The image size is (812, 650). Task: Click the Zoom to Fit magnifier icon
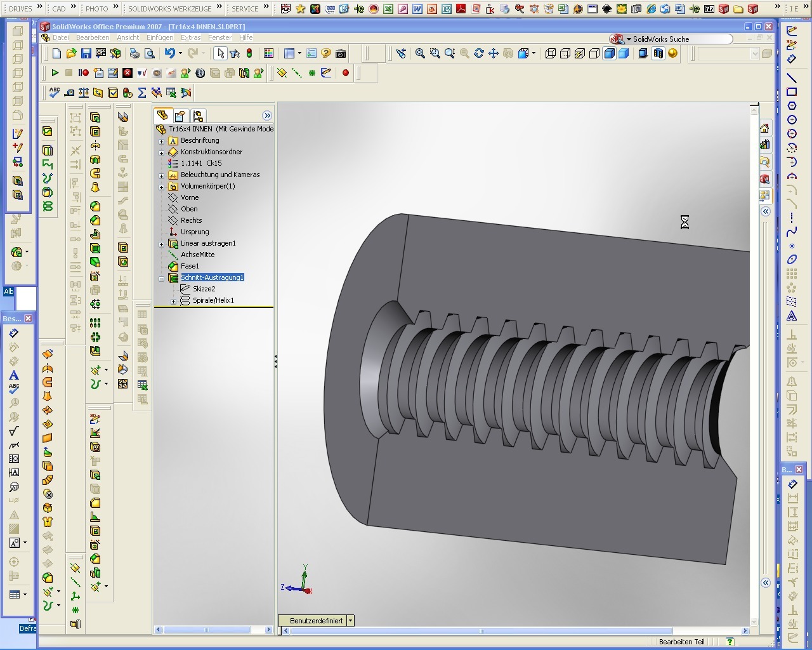pyautogui.click(x=420, y=53)
